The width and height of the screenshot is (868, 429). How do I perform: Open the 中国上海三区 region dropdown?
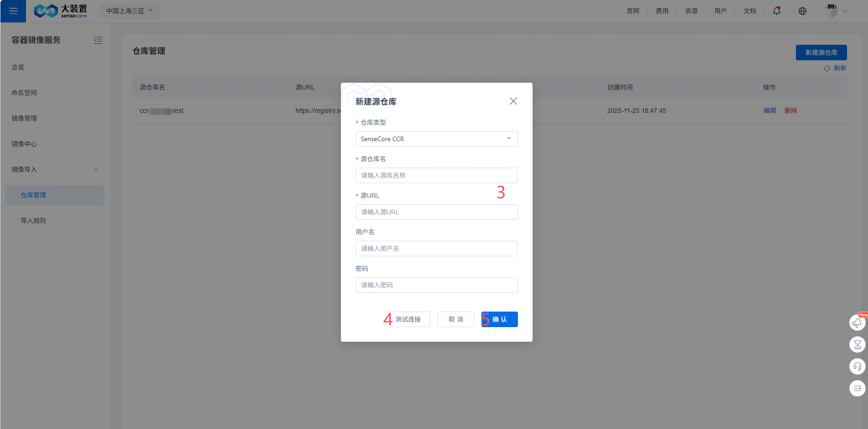click(130, 11)
